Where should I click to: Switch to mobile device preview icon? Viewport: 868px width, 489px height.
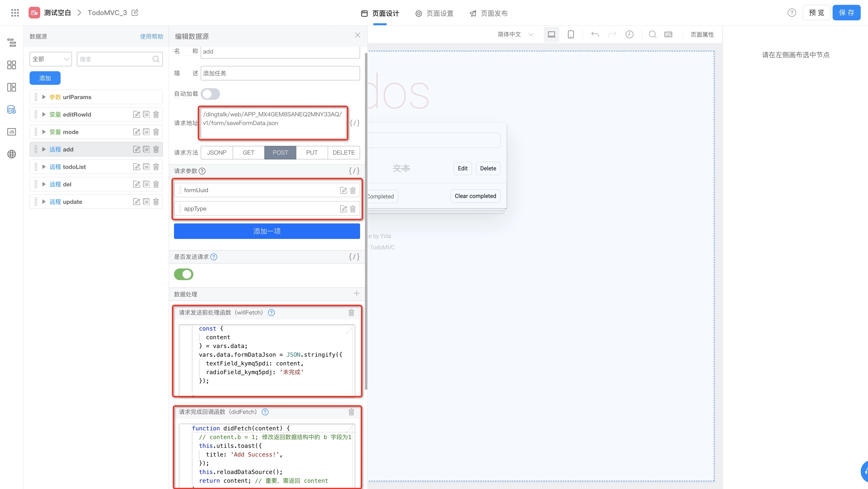point(571,34)
